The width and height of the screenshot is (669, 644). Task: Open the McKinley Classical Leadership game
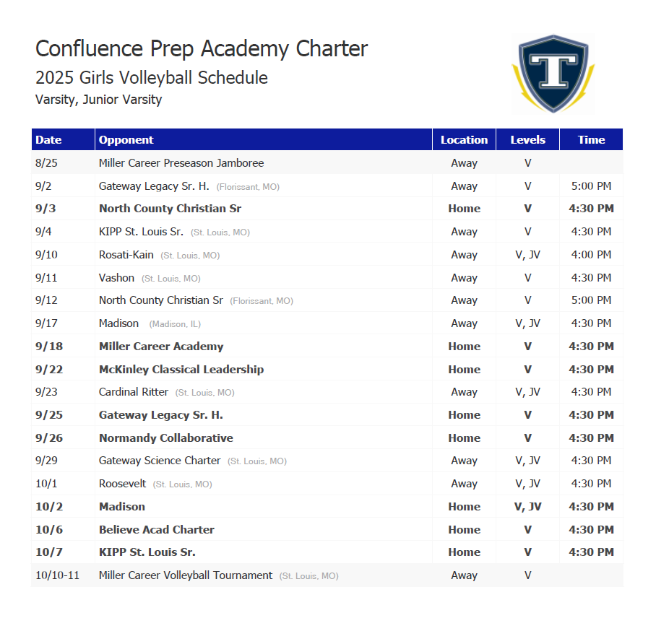coord(181,370)
